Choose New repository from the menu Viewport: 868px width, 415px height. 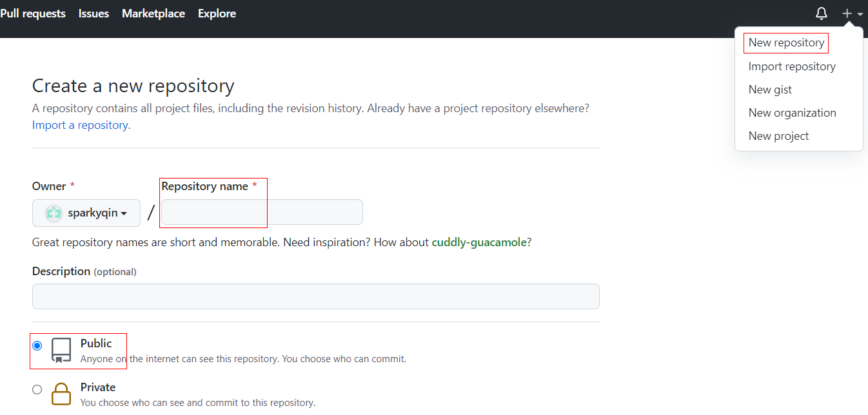click(786, 43)
